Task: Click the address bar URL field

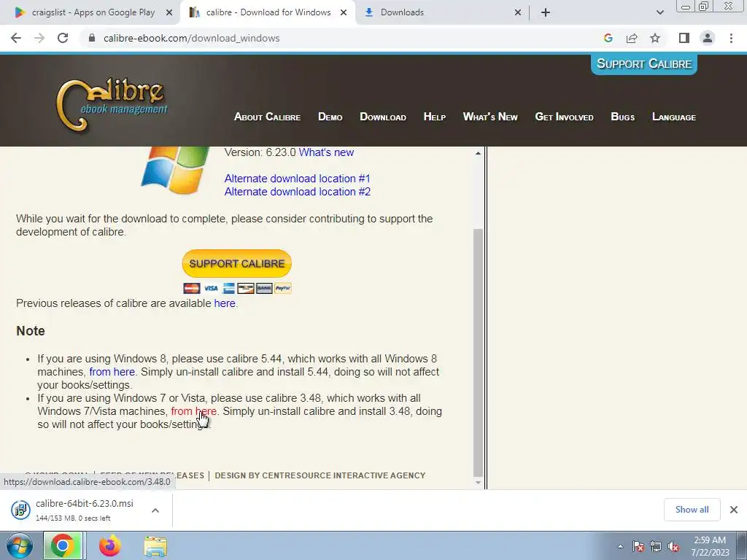Action: (343, 38)
